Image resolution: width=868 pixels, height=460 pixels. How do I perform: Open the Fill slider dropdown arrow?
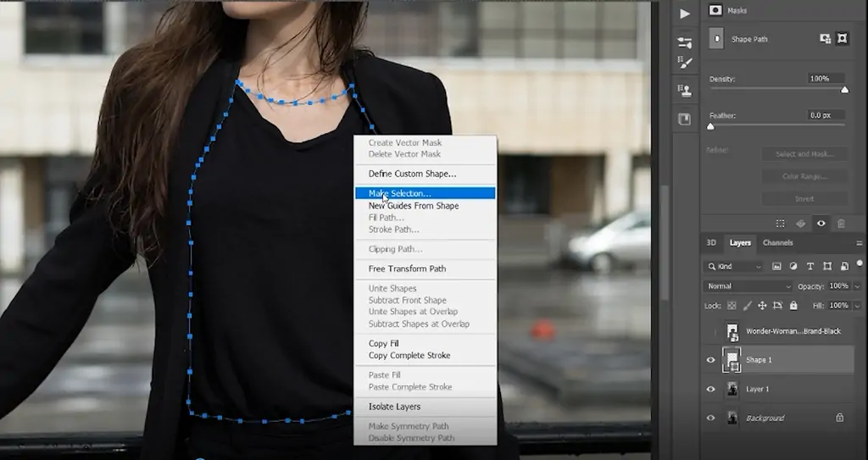click(x=857, y=306)
